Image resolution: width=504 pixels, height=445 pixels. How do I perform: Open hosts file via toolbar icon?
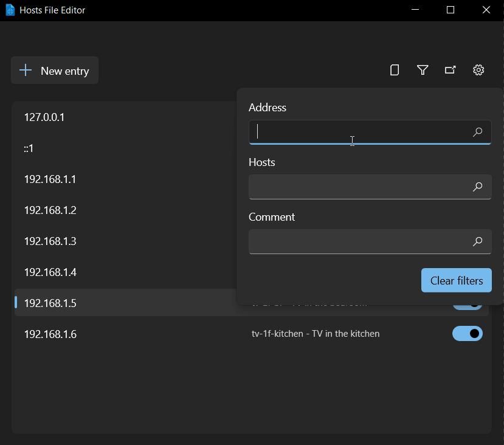450,70
